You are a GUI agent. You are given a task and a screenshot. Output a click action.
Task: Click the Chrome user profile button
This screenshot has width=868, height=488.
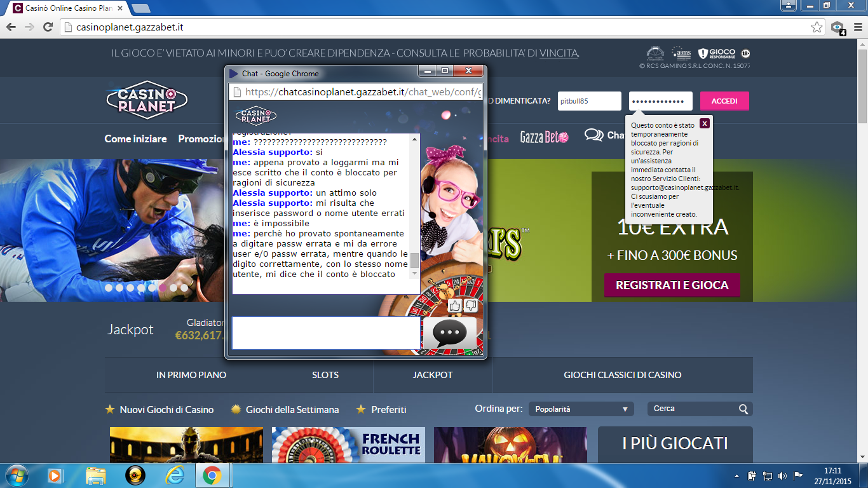pyautogui.click(x=789, y=5)
